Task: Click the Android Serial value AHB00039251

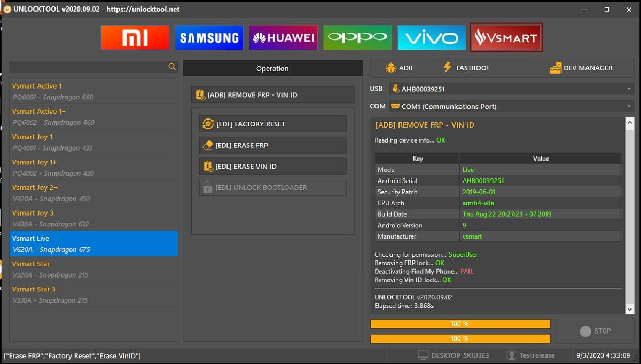Action: coord(483,181)
